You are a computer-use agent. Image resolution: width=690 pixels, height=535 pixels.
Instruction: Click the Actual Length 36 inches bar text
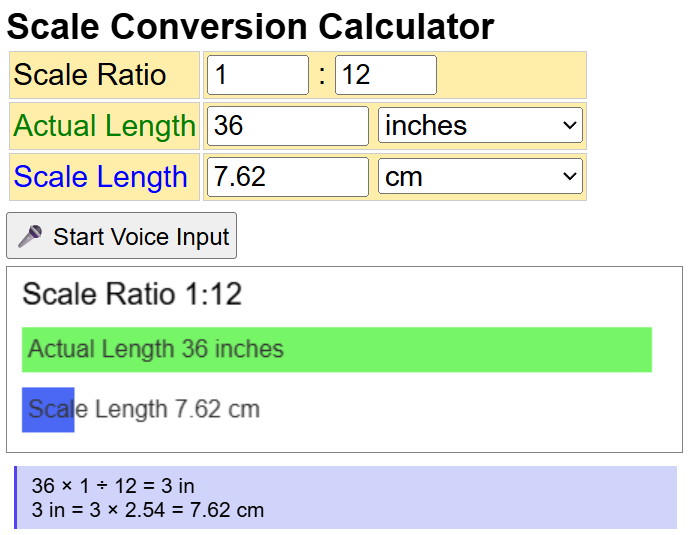tap(156, 350)
